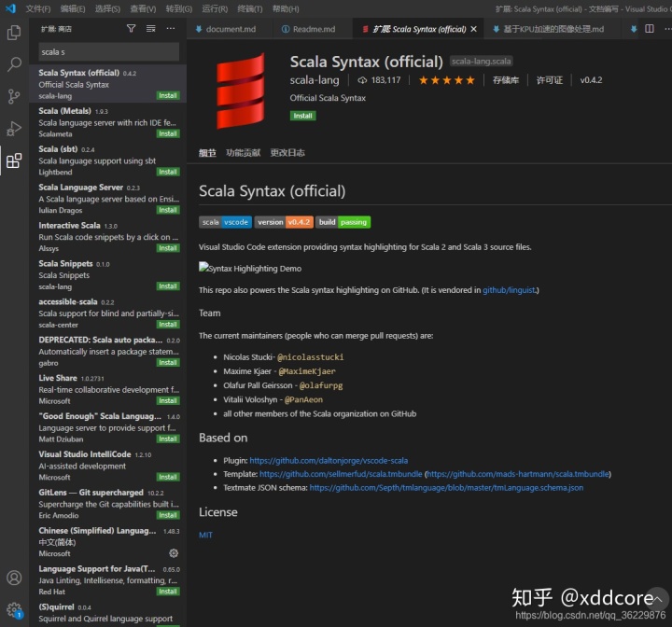Open the Source Control view
Viewport: 672px width, 627px height.
coord(14,96)
